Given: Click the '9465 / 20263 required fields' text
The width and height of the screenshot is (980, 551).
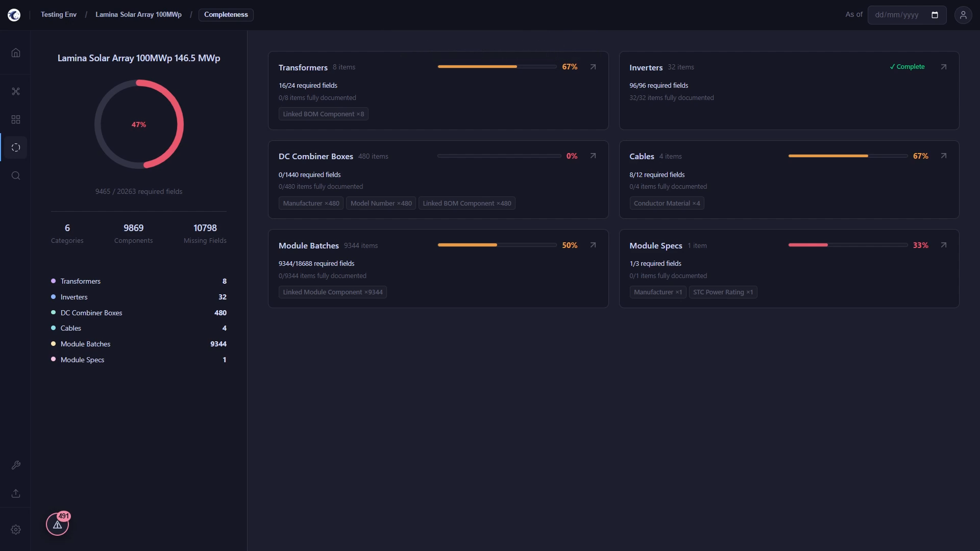Looking at the screenshot, I should coord(139,192).
